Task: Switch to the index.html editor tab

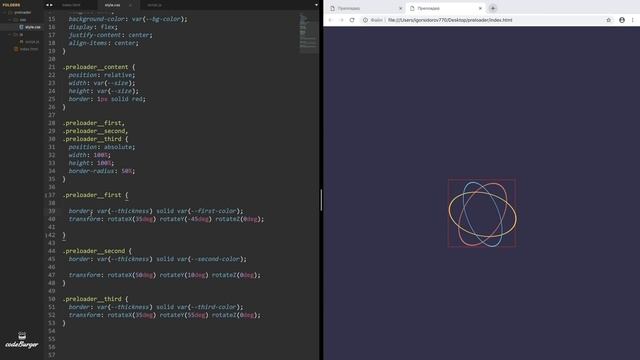Action: pos(71,5)
